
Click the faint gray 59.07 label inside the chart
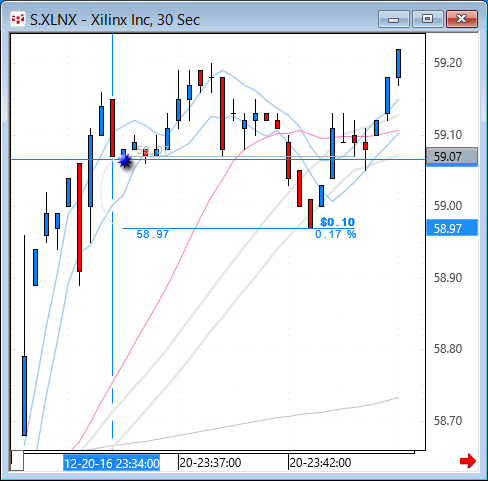pos(153,150)
